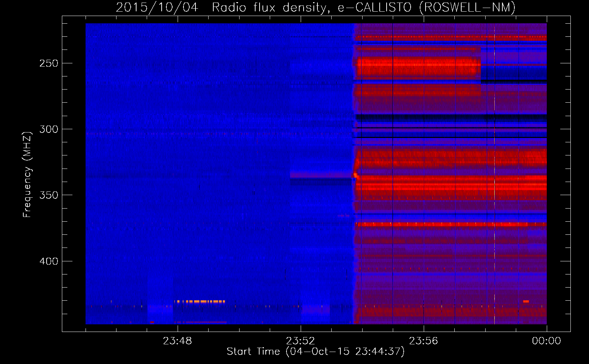Click the 350 frequency tick label
This screenshot has width=589, height=364.
point(49,195)
